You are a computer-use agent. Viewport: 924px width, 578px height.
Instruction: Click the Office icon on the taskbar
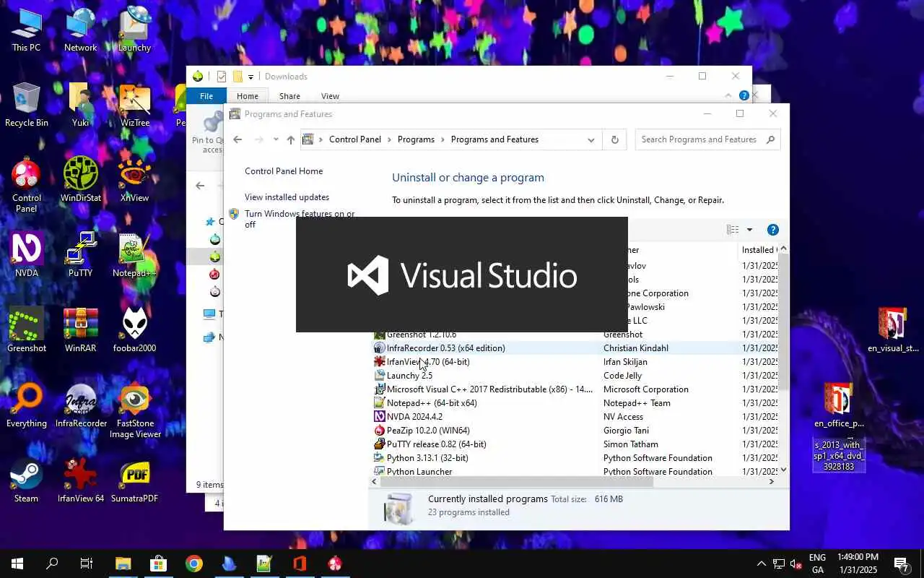coord(300,564)
